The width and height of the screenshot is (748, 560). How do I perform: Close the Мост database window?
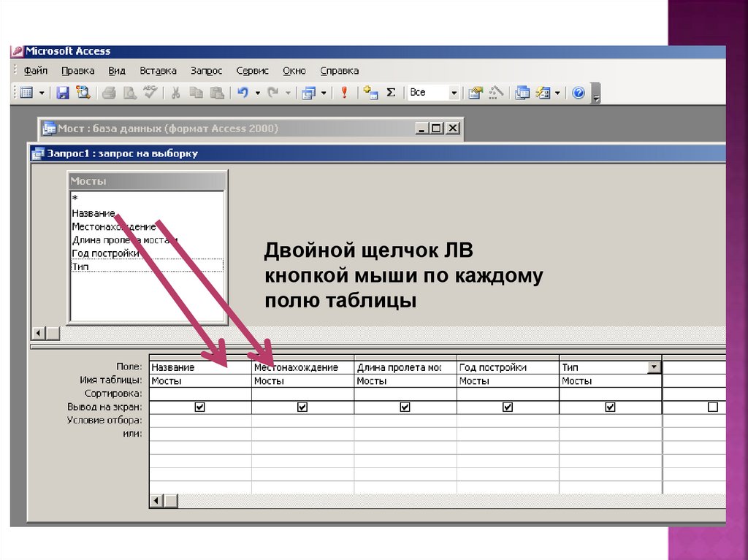(x=453, y=128)
